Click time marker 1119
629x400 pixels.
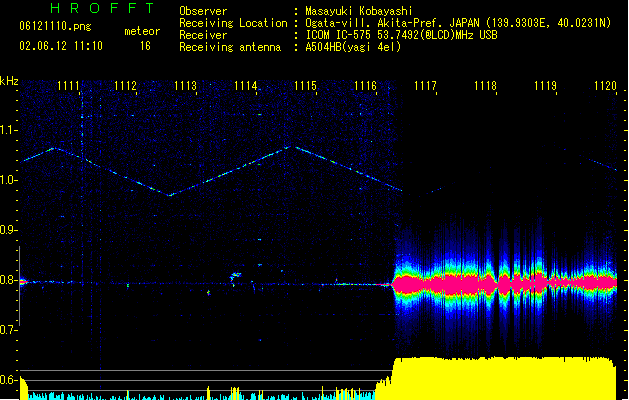point(546,86)
